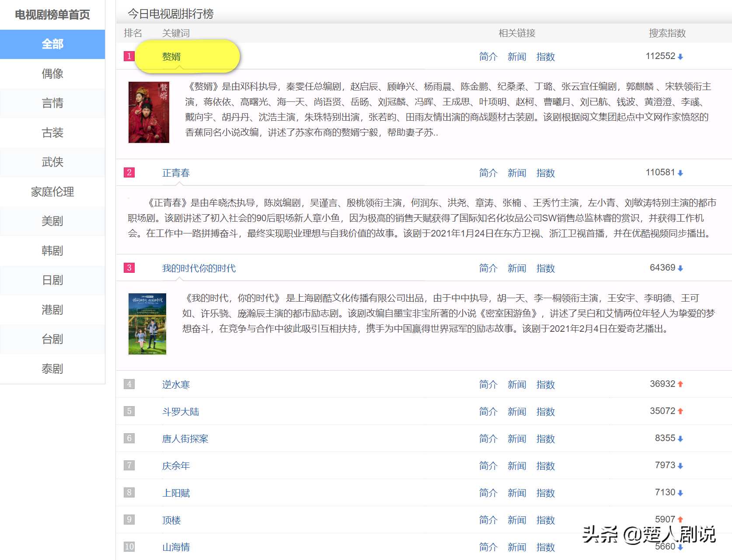The width and height of the screenshot is (732, 560).
Task: Open 电视剧榜单首页 heading link
Action: (x=52, y=15)
